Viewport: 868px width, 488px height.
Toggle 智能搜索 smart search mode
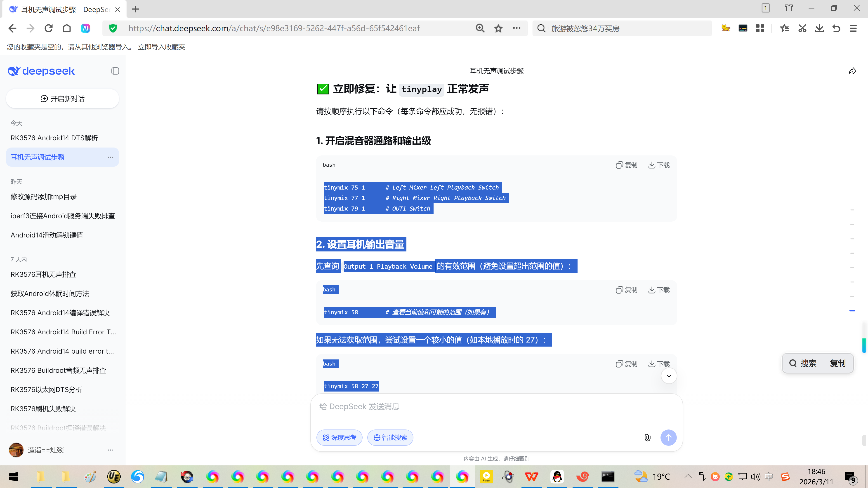click(390, 437)
